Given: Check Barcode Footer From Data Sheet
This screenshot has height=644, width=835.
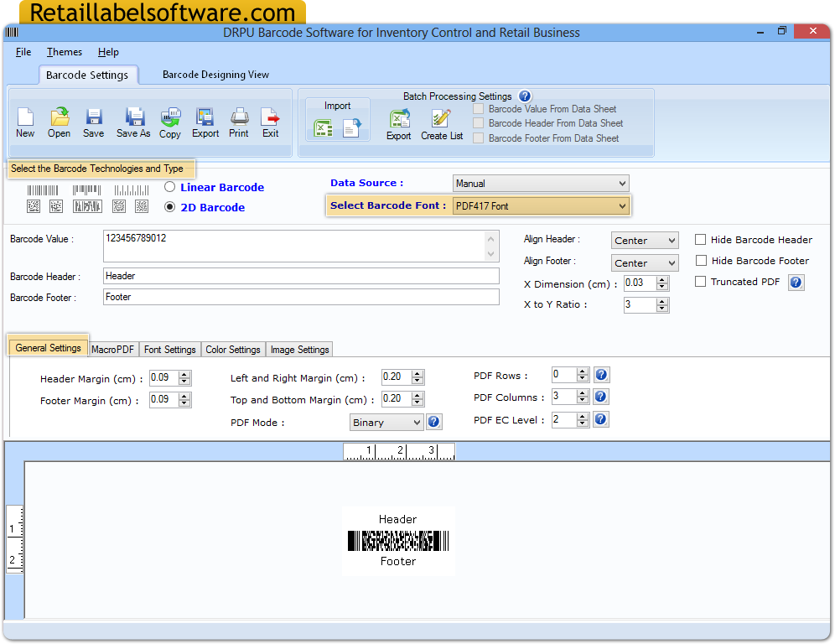Looking at the screenshot, I should [478, 138].
